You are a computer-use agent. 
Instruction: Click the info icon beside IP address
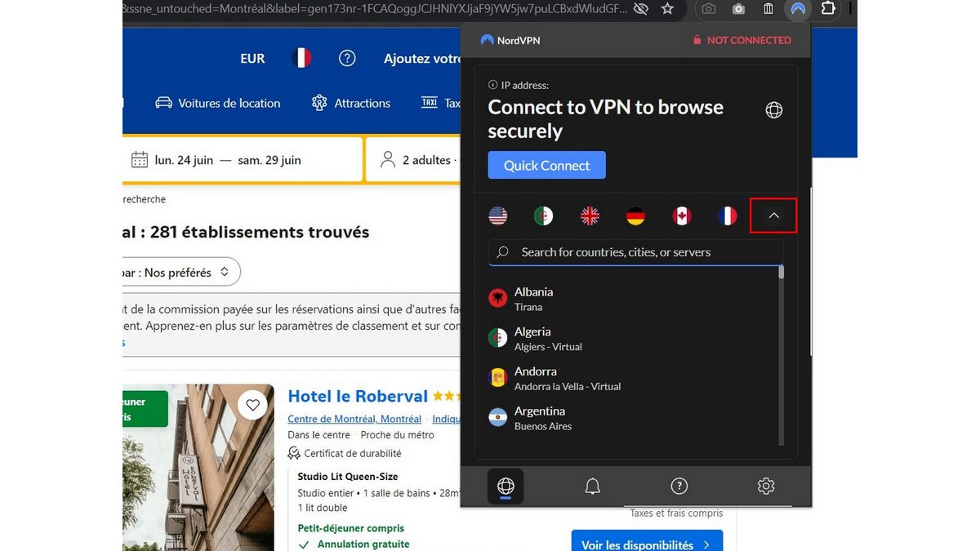pyautogui.click(x=492, y=85)
